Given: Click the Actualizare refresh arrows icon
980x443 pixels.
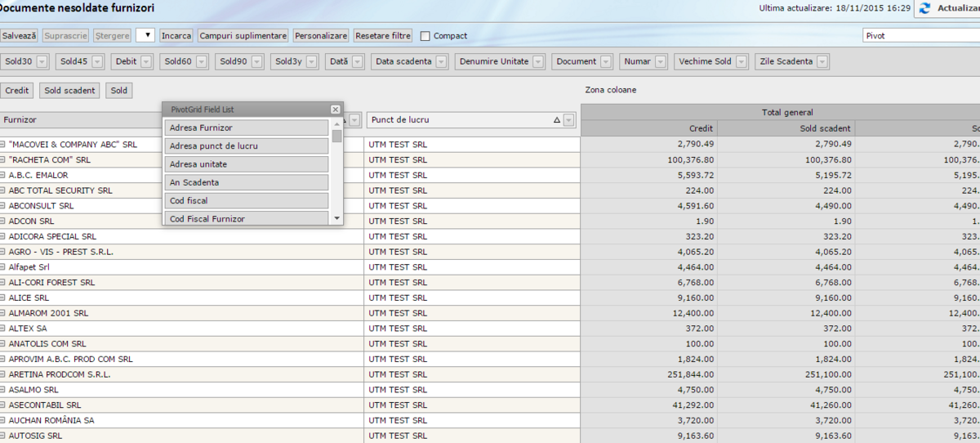Looking at the screenshot, I should tap(925, 8).
